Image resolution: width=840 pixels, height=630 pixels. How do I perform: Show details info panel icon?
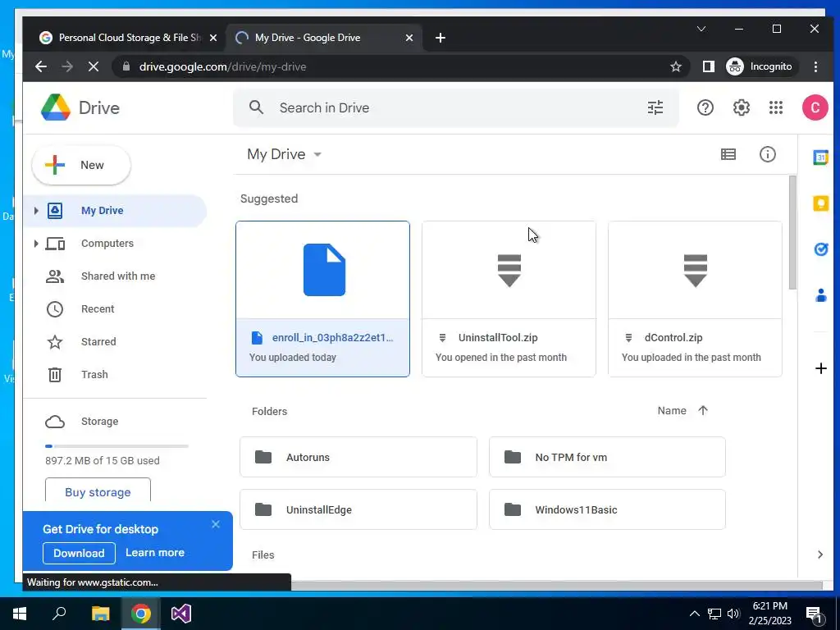(767, 154)
